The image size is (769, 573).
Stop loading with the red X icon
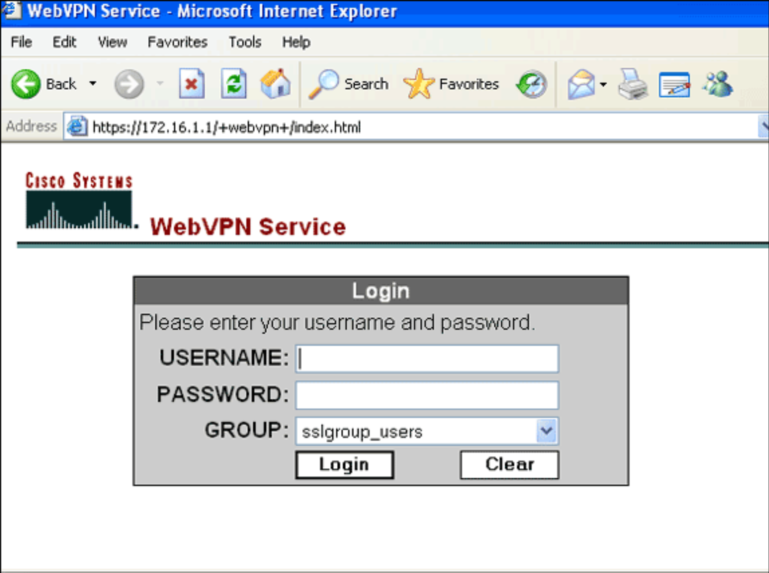tap(192, 83)
